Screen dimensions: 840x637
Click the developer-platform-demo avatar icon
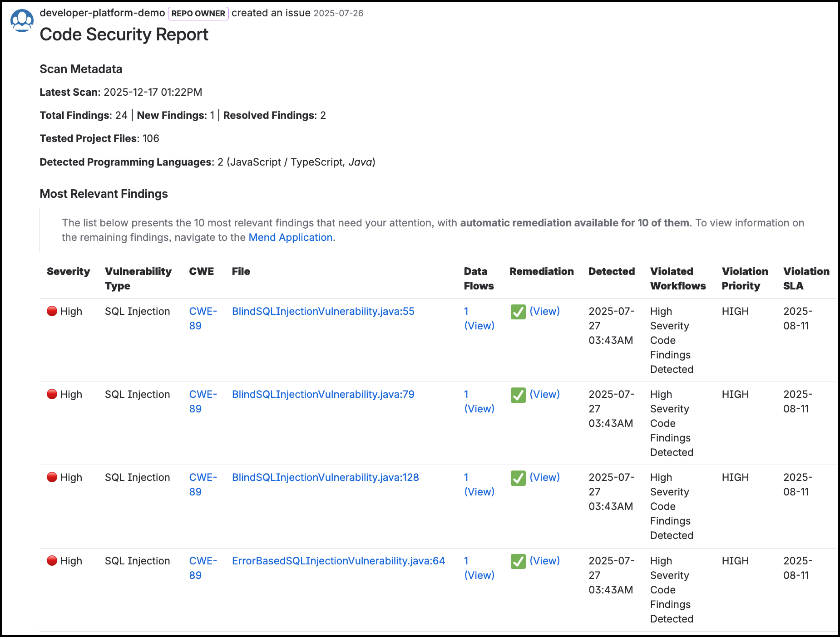pyautogui.click(x=22, y=20)
